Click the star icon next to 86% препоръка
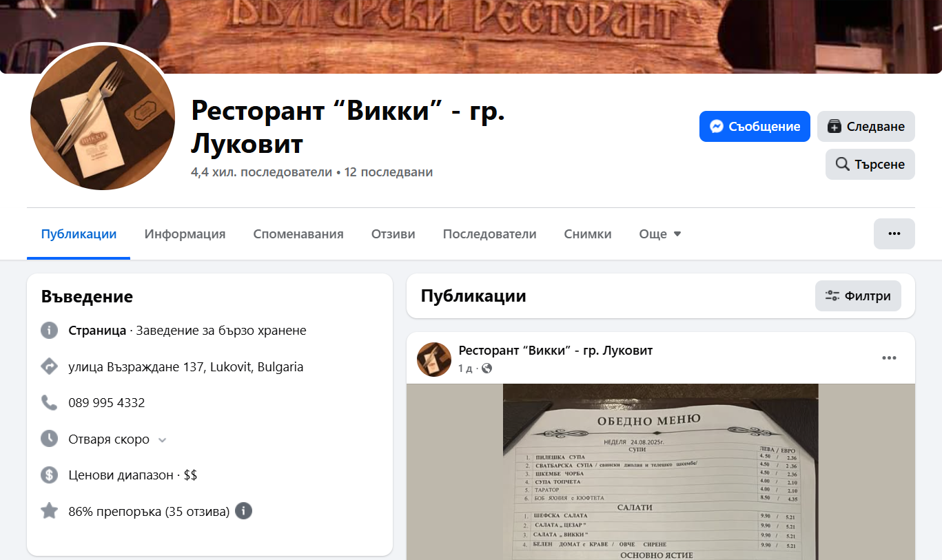The width and height of the screenshot is (942, 560). pyautogui.click(x=49, y=511)
